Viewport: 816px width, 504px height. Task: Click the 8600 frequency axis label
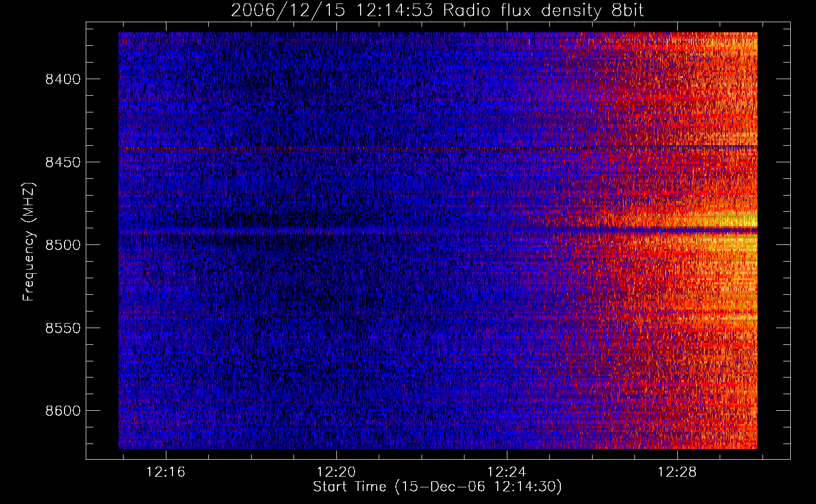pos(63,411)
